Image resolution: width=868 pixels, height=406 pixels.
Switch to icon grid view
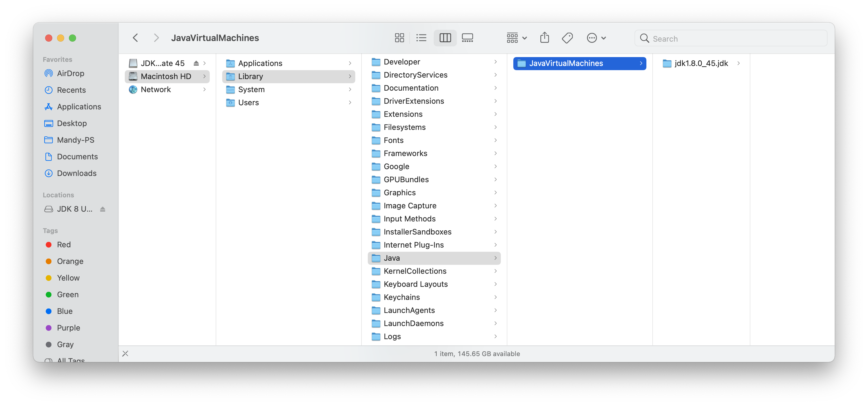pyautogui.click(x=399, y=38)
